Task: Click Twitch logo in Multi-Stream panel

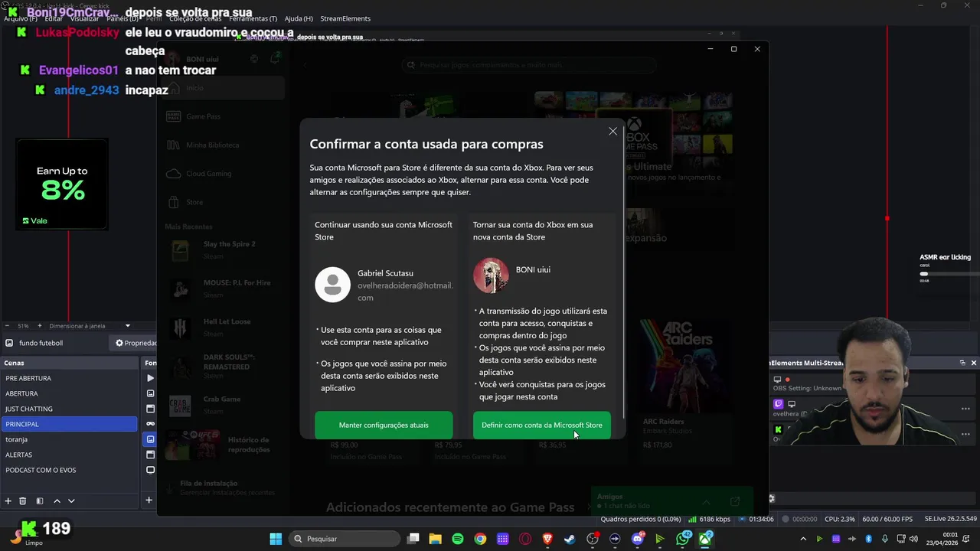Action: click(779, 404)
